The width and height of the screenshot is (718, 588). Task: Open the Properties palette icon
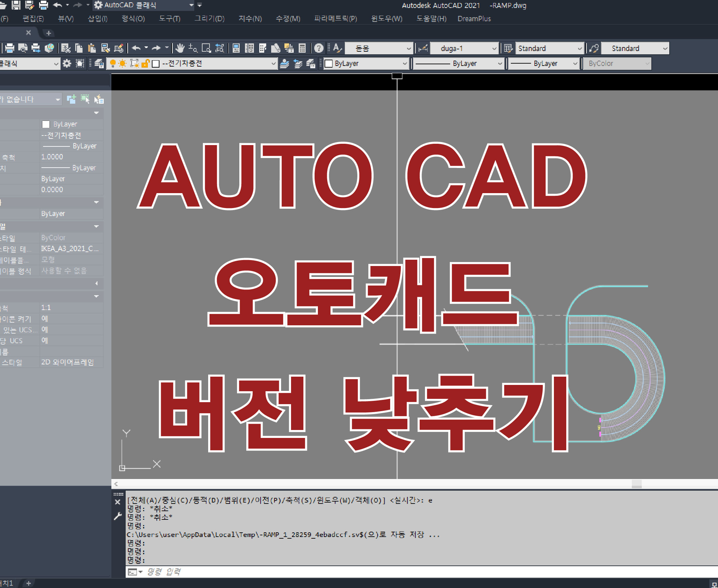coord(236,48)
